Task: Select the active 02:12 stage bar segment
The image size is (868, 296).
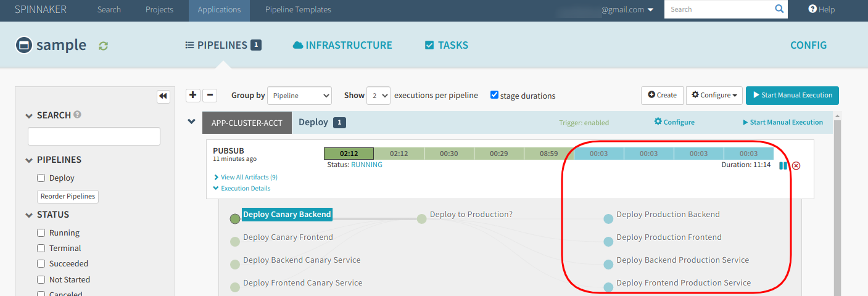Action: click(x=349, y=154)
